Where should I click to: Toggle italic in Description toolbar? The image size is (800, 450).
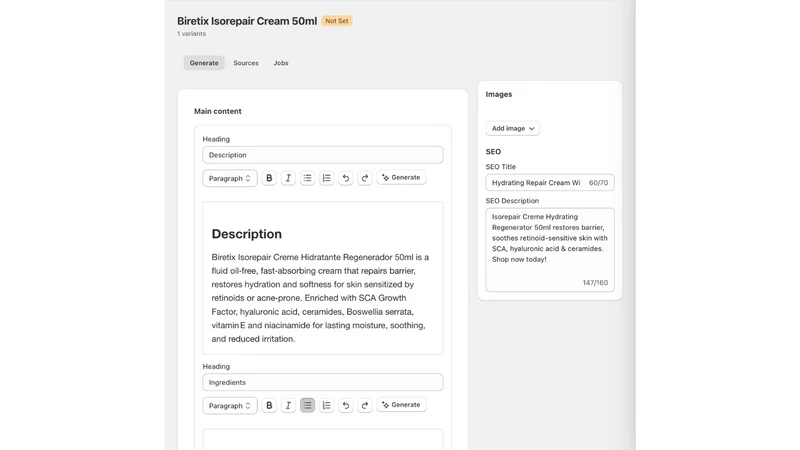coord(288,178)
